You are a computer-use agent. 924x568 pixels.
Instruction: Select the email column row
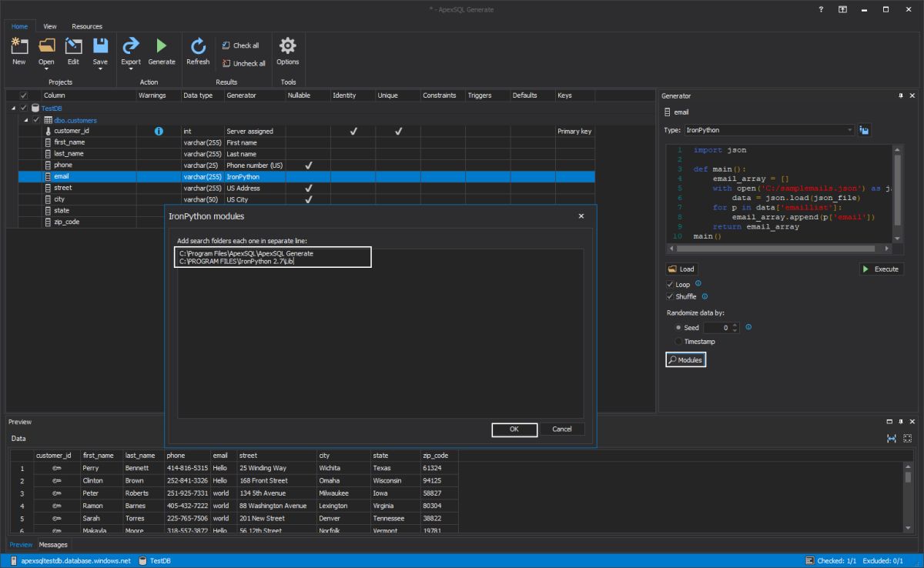306,176
